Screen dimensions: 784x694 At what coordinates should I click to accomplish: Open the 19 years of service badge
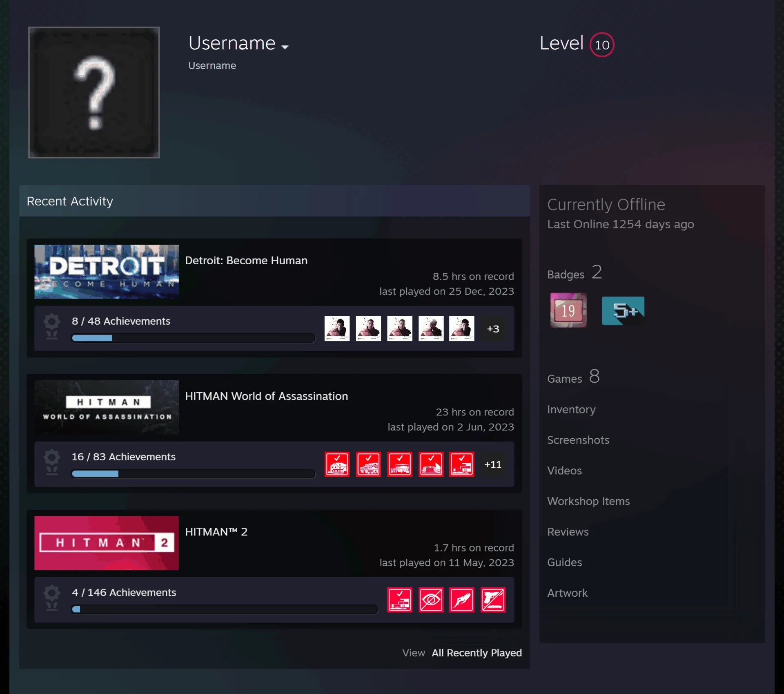point(568,310)
